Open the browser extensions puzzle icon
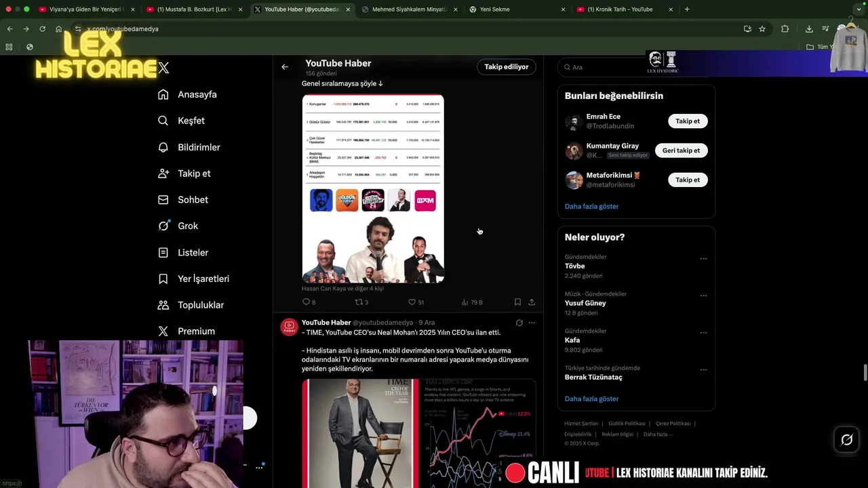The height and width of the screenshot is (488, 868). 785,28
